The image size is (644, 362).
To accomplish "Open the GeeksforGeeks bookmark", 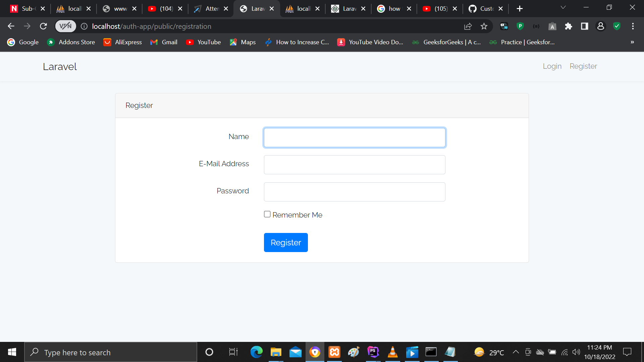I will pos(446,42).
